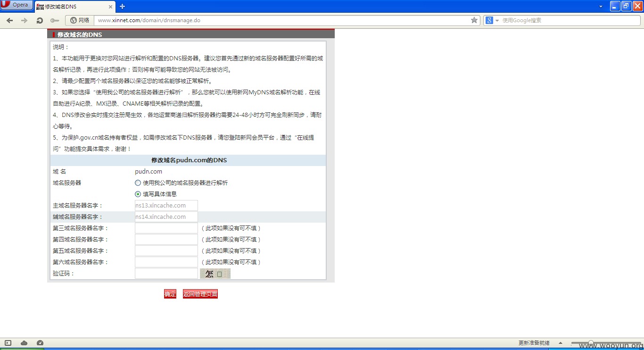Click the 更新准备就绪 status text
The height and width of the screenshot is (350, 644).
tap(534, 343)
